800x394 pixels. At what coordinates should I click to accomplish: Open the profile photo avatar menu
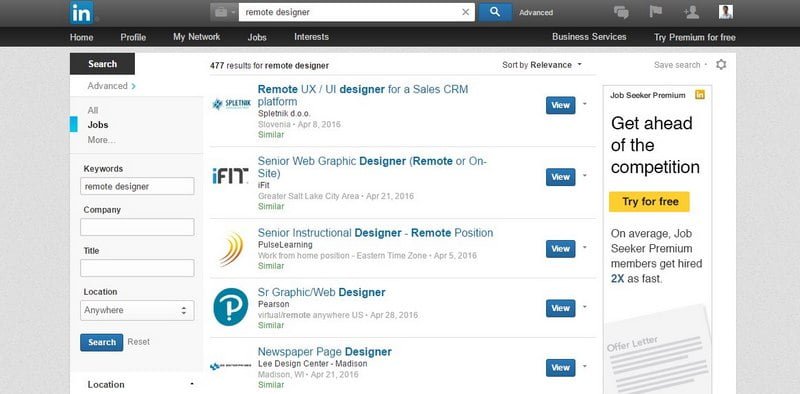pyautogui.click(x=726, y=12)
